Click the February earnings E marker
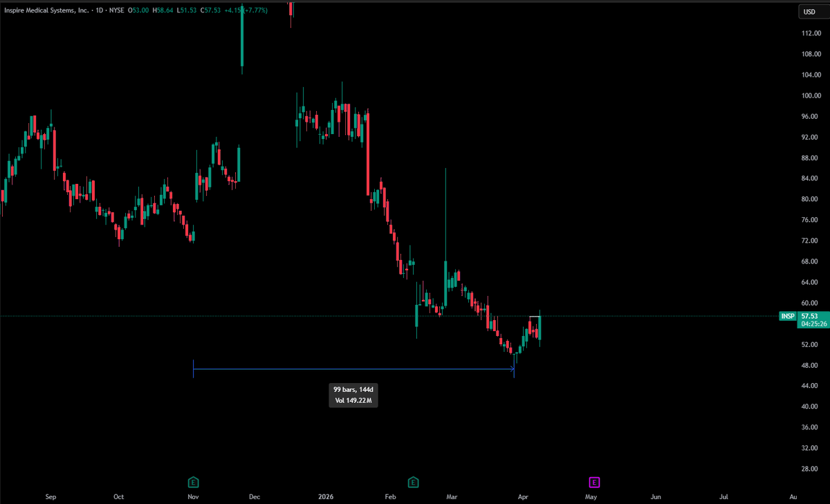The height and width of the screenshot is (504, 830). (x=414, y=481)
